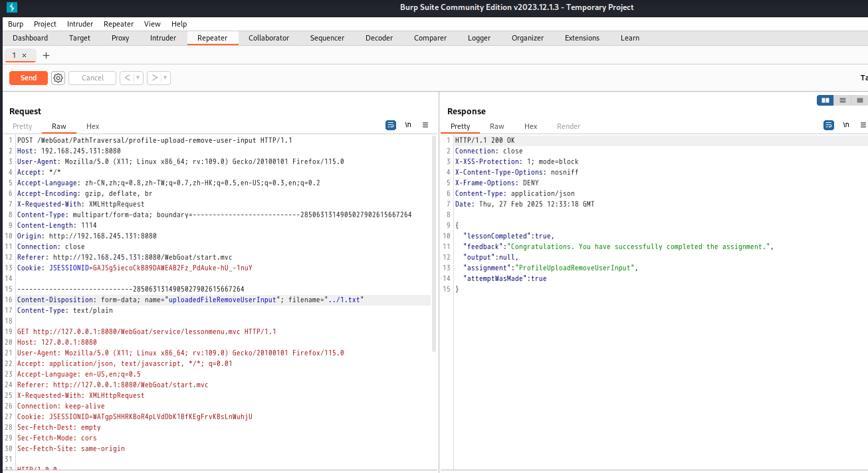Screen dimensions: 868x473
Task: Click the Cookie JSESSIONID=GAJSg5iecoCkB89 line
Action: [x=135, y=268]
